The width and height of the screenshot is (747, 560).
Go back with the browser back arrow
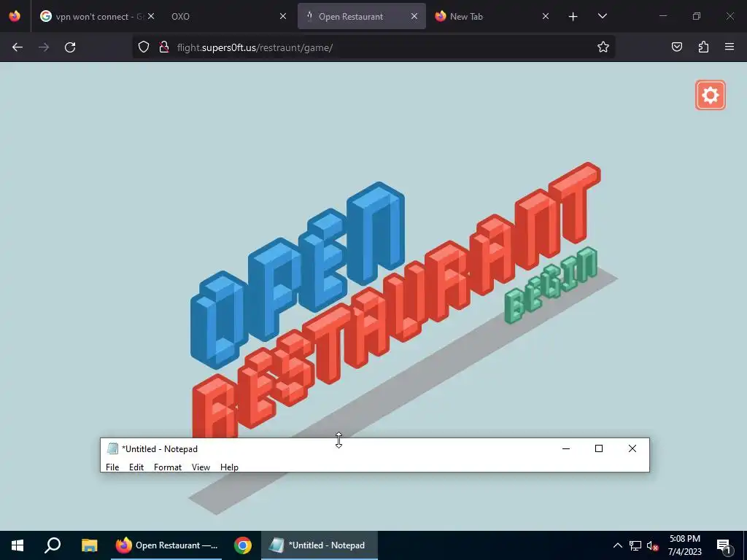(x=18, y=47)
